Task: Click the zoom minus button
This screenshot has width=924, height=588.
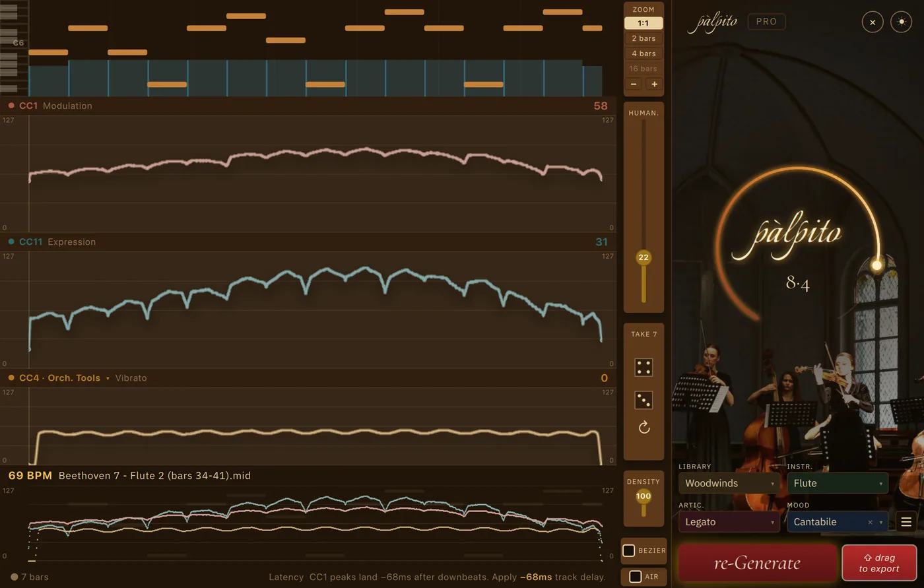Action: click(x=634, y=84)
